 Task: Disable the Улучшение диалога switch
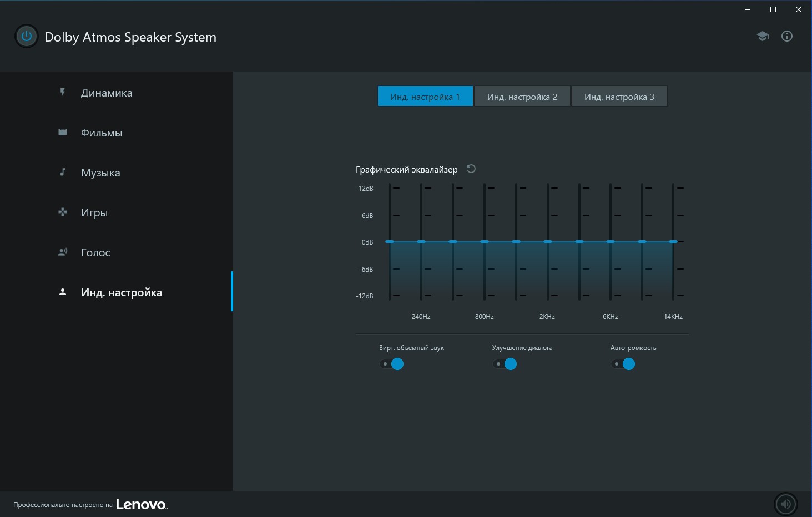click(x=505, y=364)
